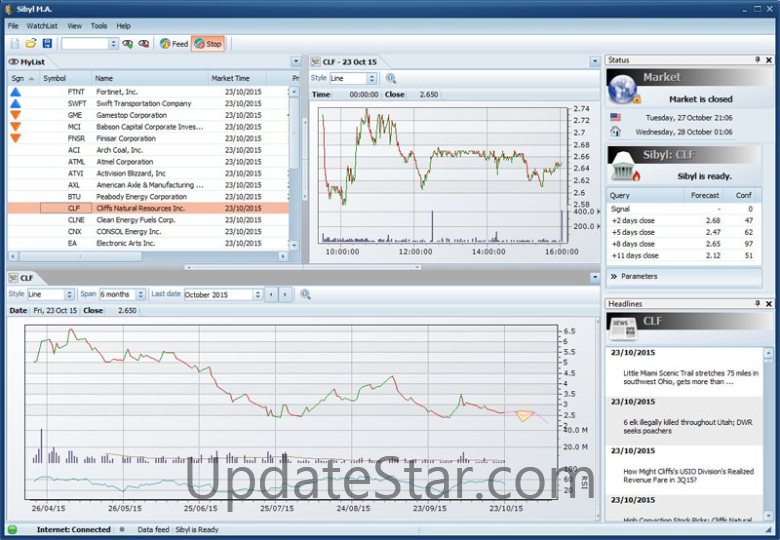Click the up signal icon for FTNT

15,91
